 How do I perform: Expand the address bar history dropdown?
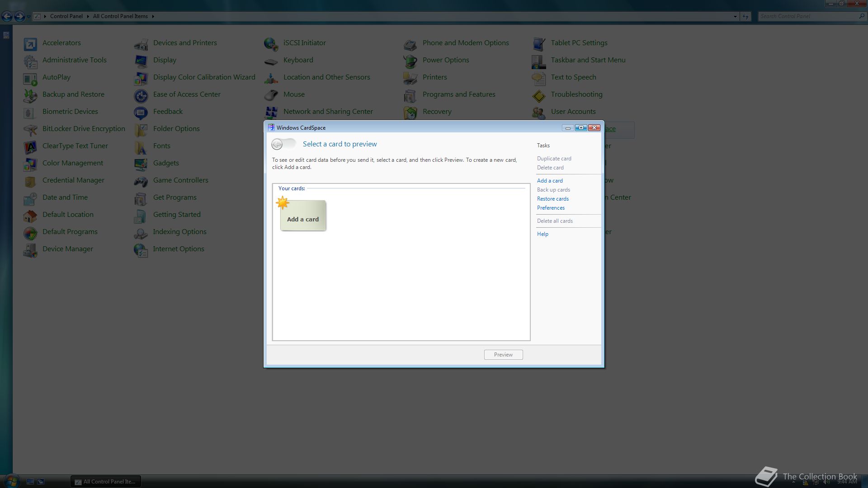[x=735, y=16]
